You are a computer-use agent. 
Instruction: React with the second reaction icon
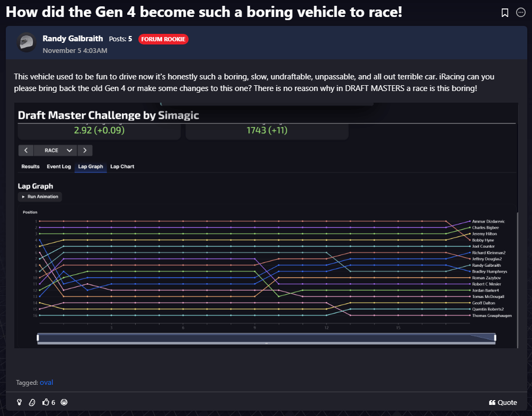tap(32, 402)
